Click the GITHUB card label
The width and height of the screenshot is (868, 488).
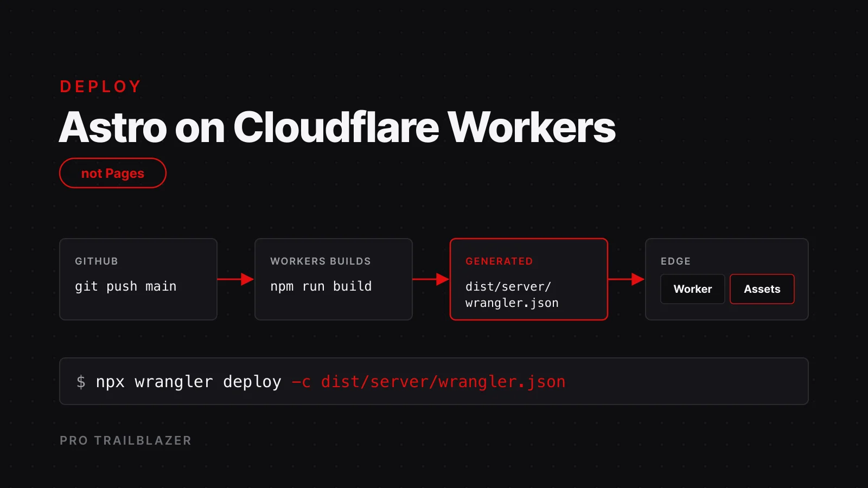click(97, 261)
